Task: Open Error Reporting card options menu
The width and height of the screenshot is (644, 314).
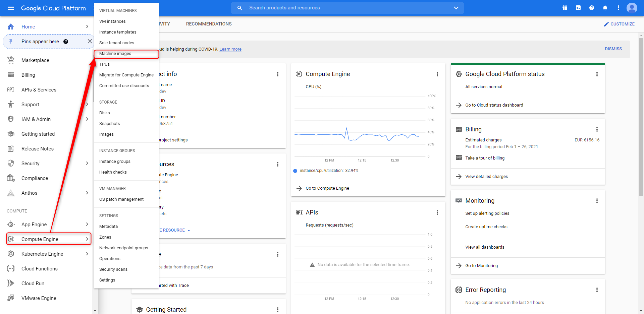Action: point(597,290)
